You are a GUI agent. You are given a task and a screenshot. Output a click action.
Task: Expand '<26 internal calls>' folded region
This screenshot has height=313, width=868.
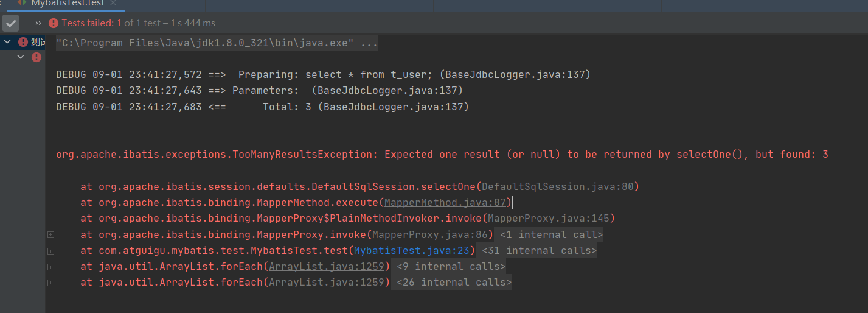point(454,282)
